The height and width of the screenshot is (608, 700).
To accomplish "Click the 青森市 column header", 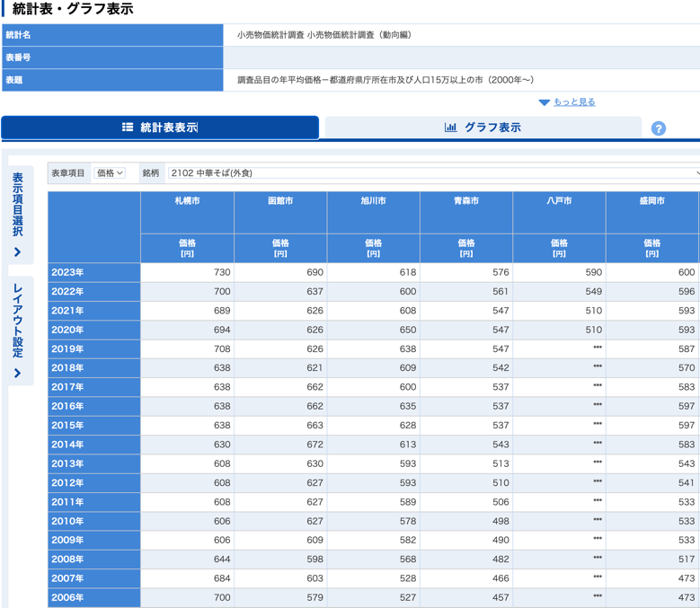I will coord(466,212).
